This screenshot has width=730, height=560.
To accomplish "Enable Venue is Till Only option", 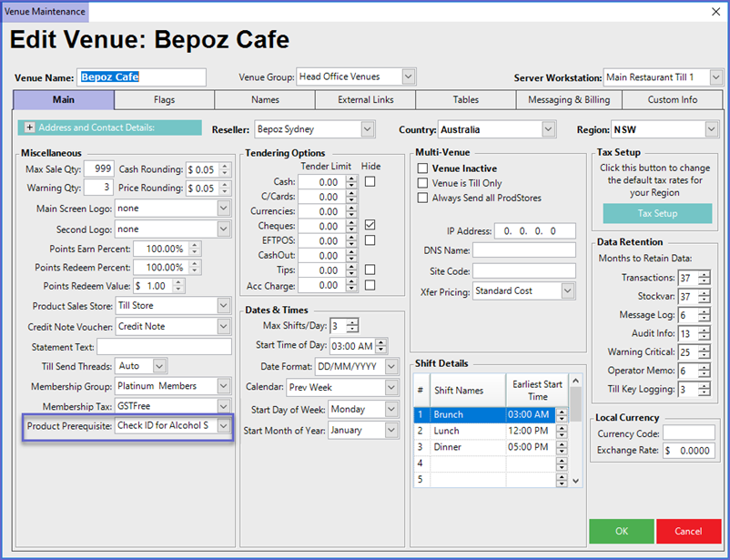I will [422, 183].
